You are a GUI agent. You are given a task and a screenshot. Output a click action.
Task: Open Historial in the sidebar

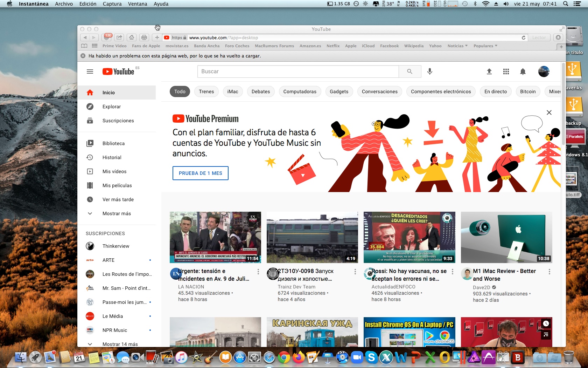click(x=117, y=157)
